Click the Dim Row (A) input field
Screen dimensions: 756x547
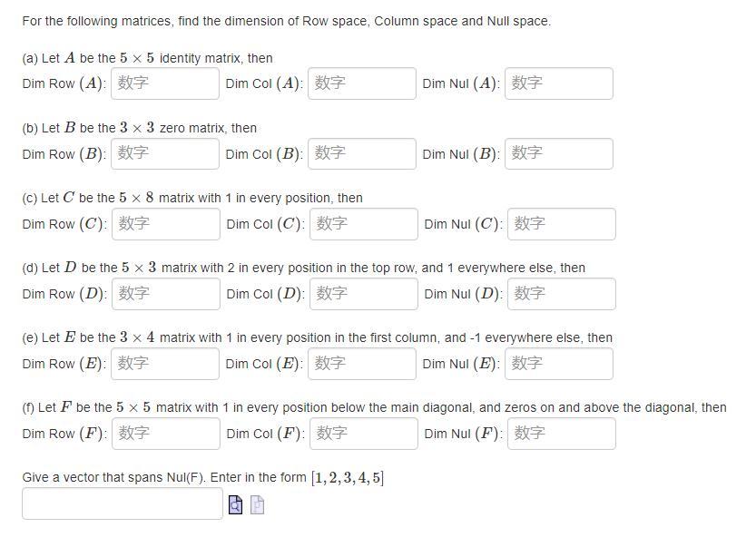coord(164,83)
